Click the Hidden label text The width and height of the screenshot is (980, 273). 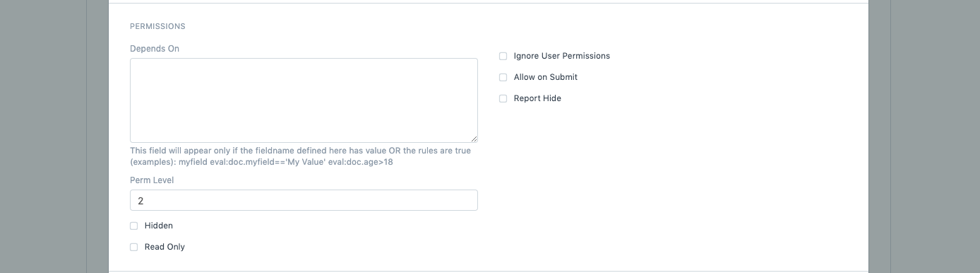pyautogui.click(x=159, y=226)
